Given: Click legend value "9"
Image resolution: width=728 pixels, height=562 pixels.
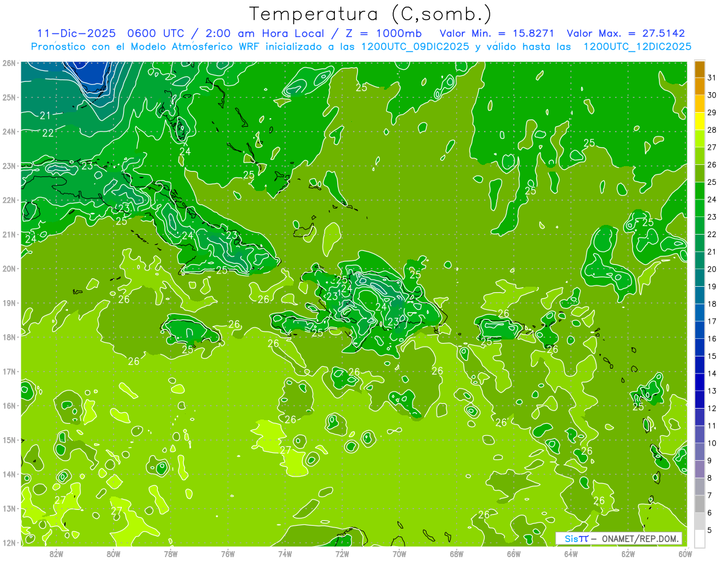Looking at the screenshot, I should point(710,460).
